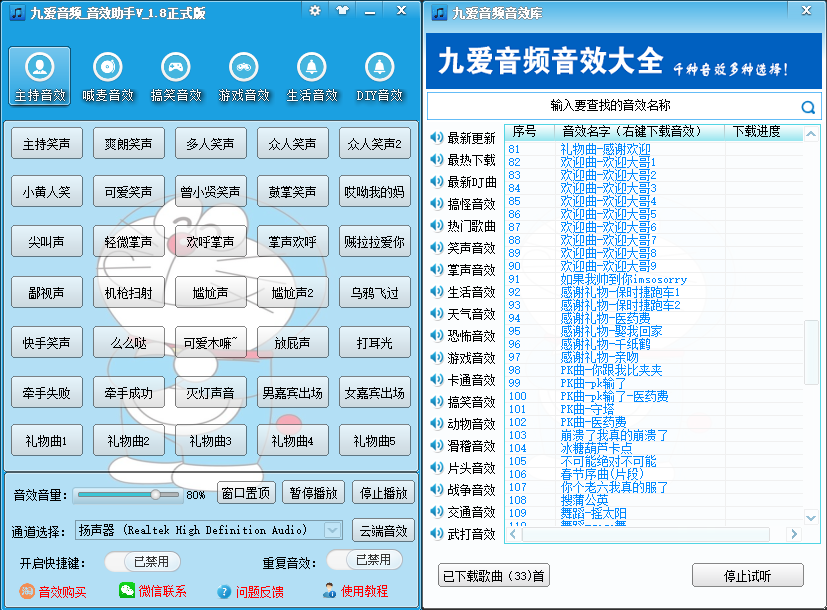Image resolution: width=827 pixels, height=610 pixels.
Task: Select row 你个老六我真的服了
Action: (x=654, y=487)
